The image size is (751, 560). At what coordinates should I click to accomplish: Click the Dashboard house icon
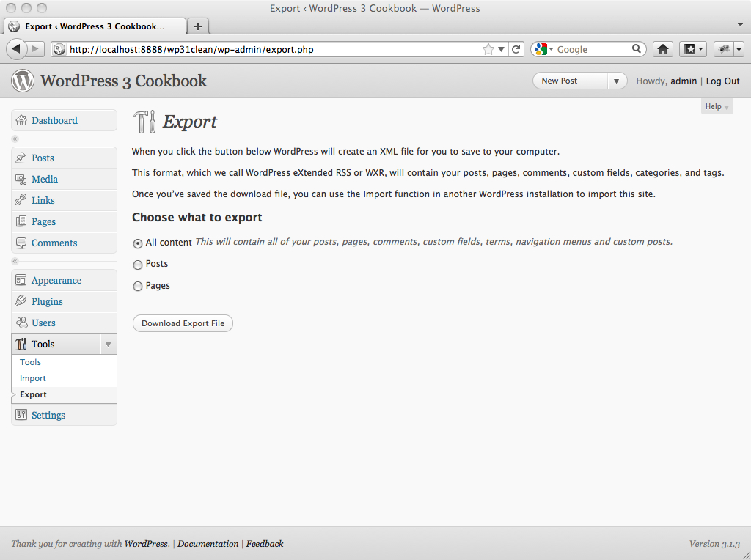(21, 120)
